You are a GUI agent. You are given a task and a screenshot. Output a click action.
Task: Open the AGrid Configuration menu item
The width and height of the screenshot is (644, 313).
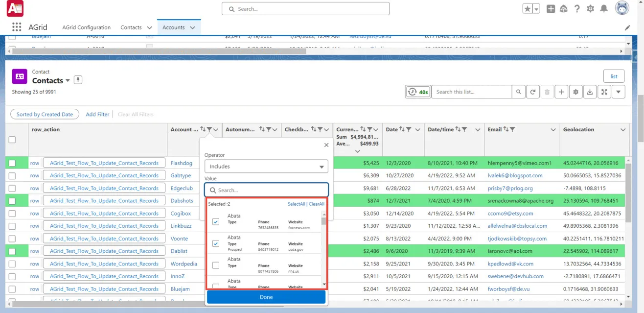coord(86,28)
